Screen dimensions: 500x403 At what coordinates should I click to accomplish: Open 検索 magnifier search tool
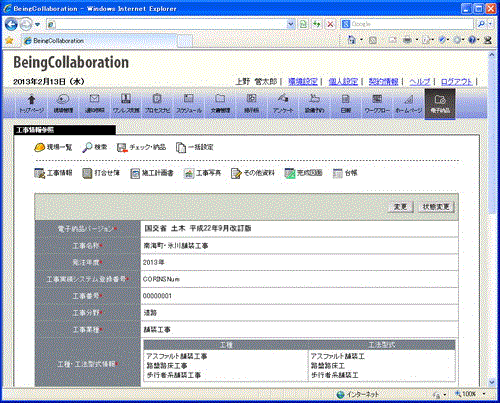(x=95, y=147)
